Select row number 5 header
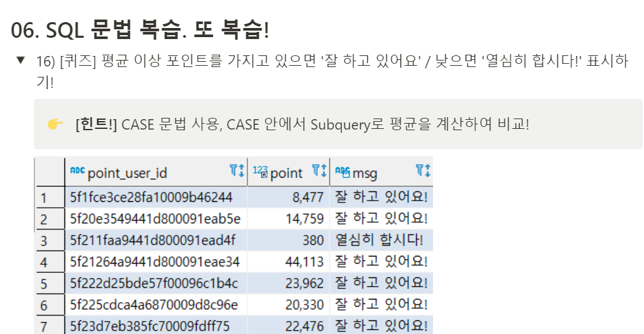644x334 pixels. pyautogui.click(x=50, y=283)
